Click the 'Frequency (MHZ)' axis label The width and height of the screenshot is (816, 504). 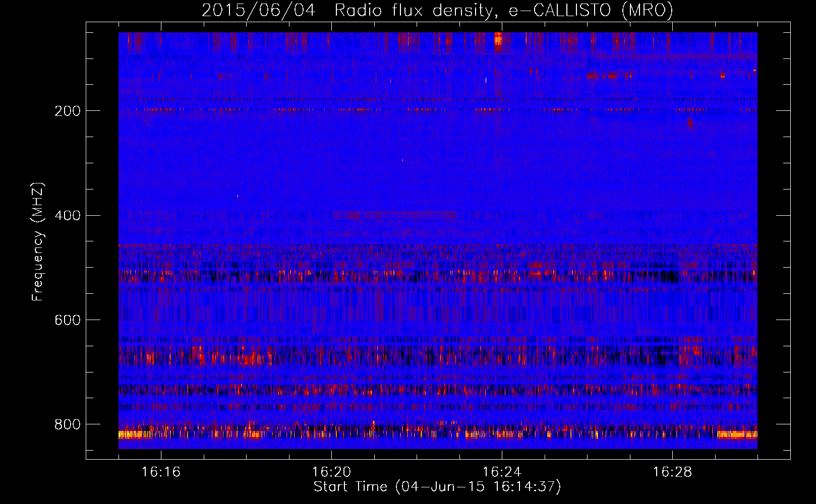[38, 241]
